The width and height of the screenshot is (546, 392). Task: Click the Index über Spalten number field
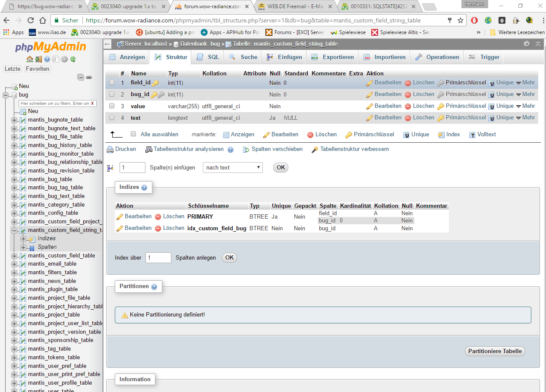coord(158,258)
